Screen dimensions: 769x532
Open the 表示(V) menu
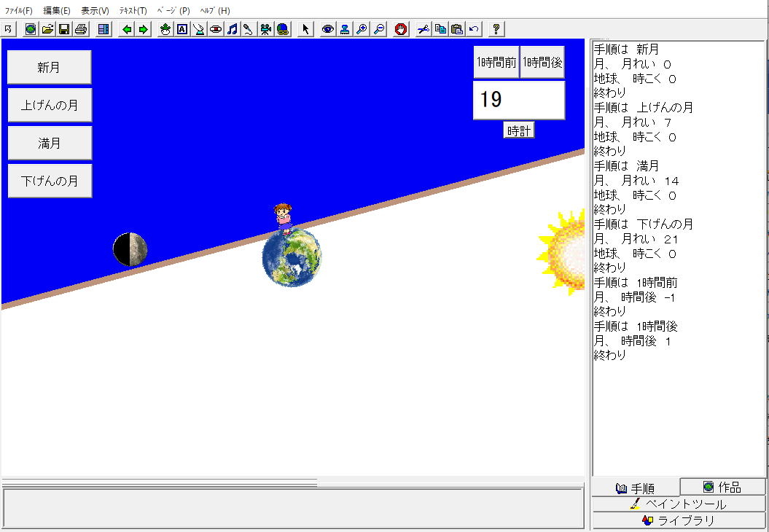point(95,11)
